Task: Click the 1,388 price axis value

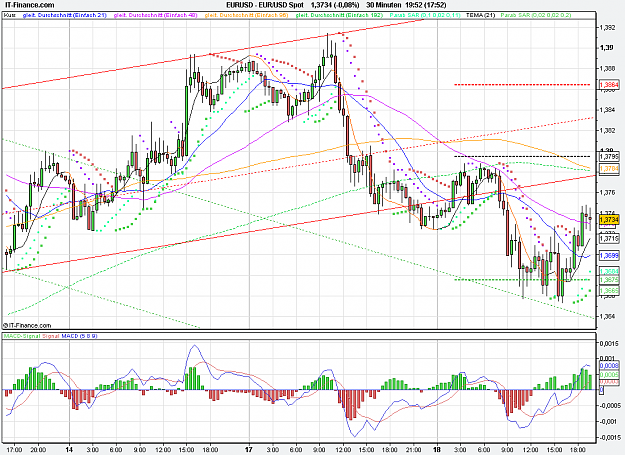Action: [607, 69]
